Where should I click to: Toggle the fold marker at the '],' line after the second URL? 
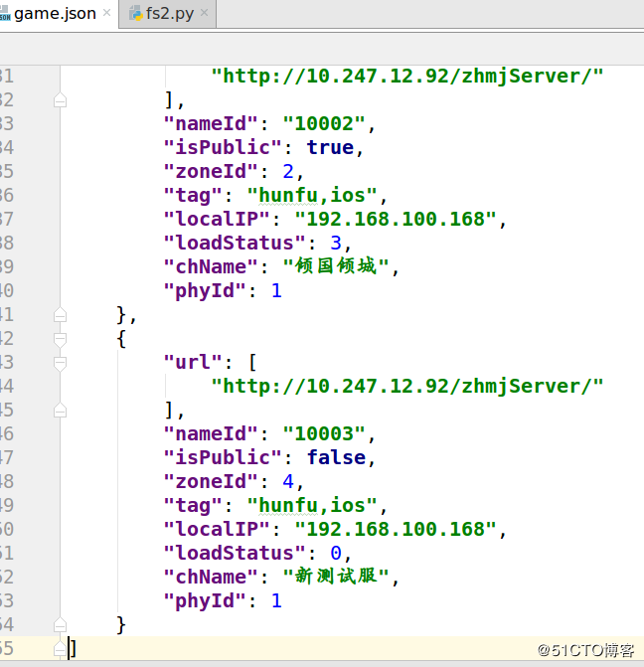click(60, 411)
